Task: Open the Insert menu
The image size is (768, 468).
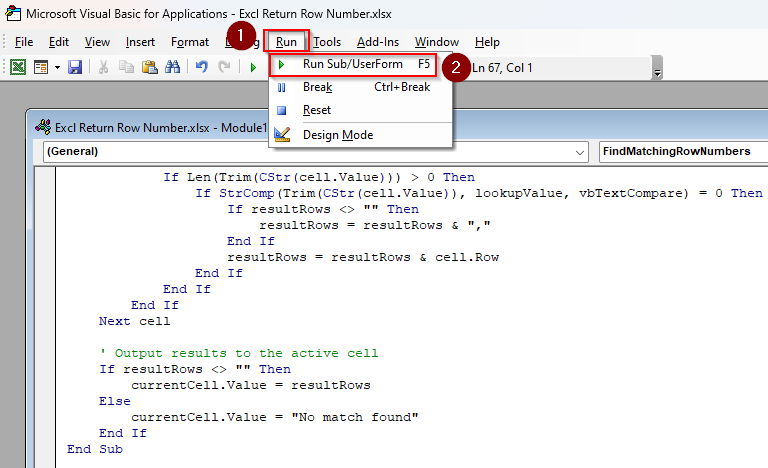Action: click(x=140, y=42)
